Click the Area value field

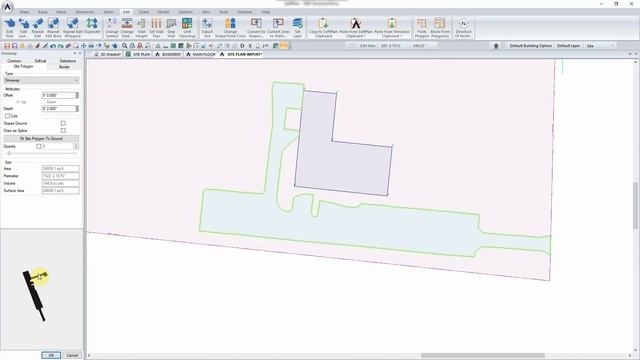point(60,169)
